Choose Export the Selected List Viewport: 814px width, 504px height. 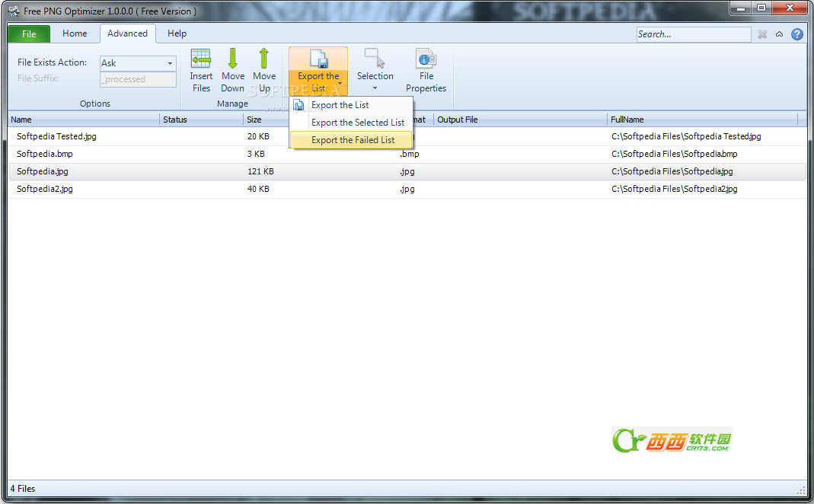pos(351,123)
